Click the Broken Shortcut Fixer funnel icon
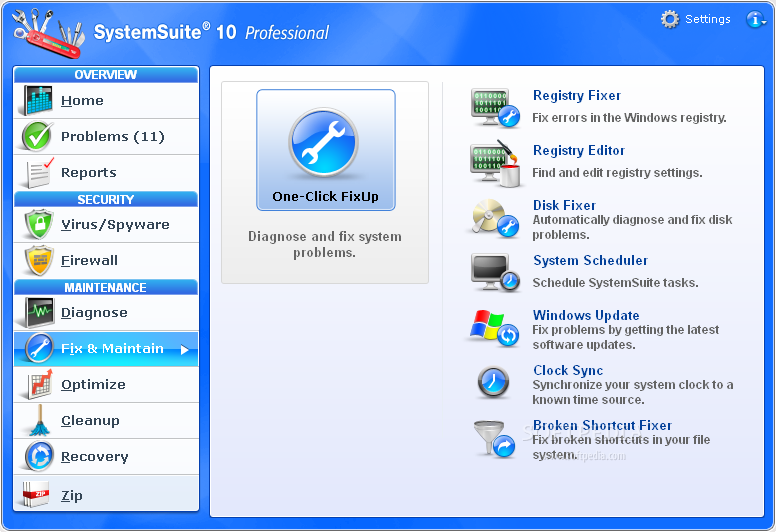Screen dimensions: 776x532 (x=494, y=439)
